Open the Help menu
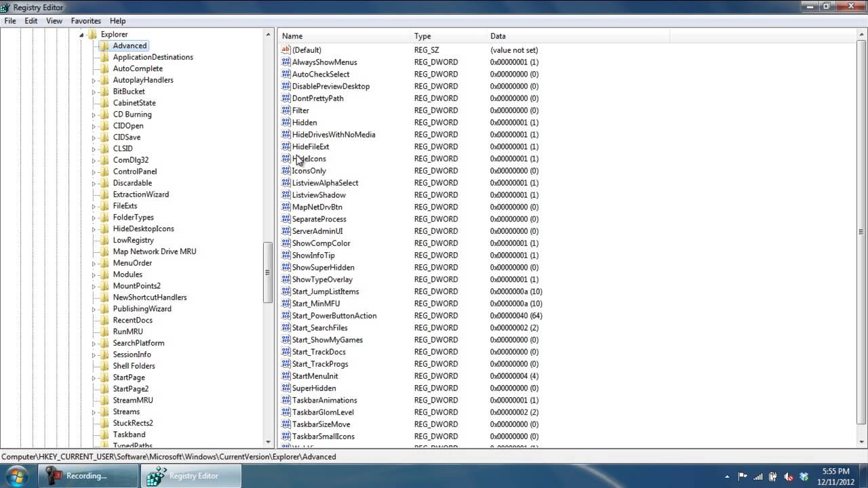The width and height of the screenshot is (868, 488). pos(118,21)
